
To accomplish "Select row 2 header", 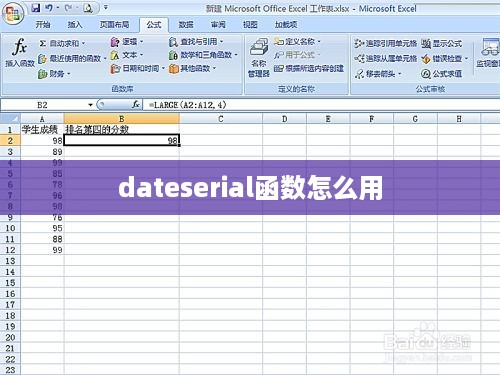I will [10, 141].
